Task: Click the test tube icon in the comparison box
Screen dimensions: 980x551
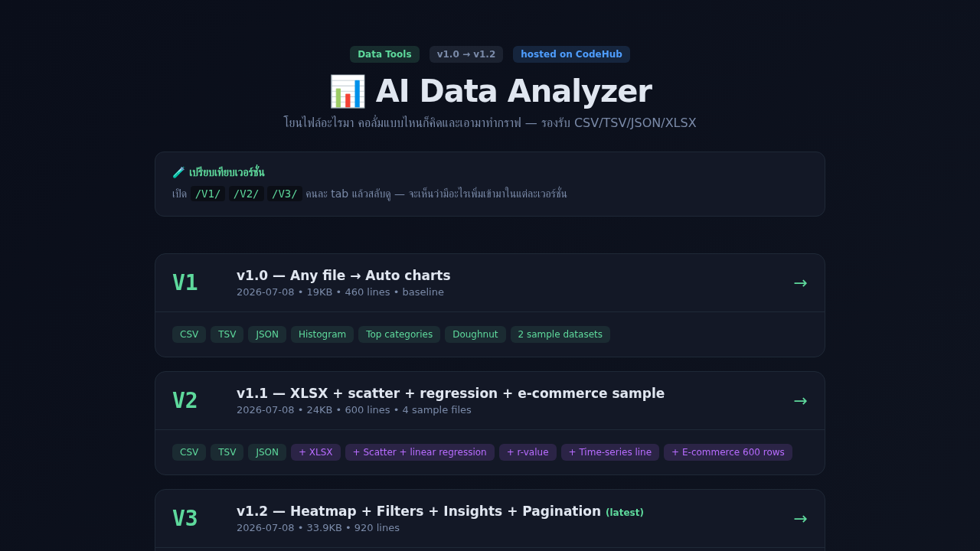Action: 178,172
